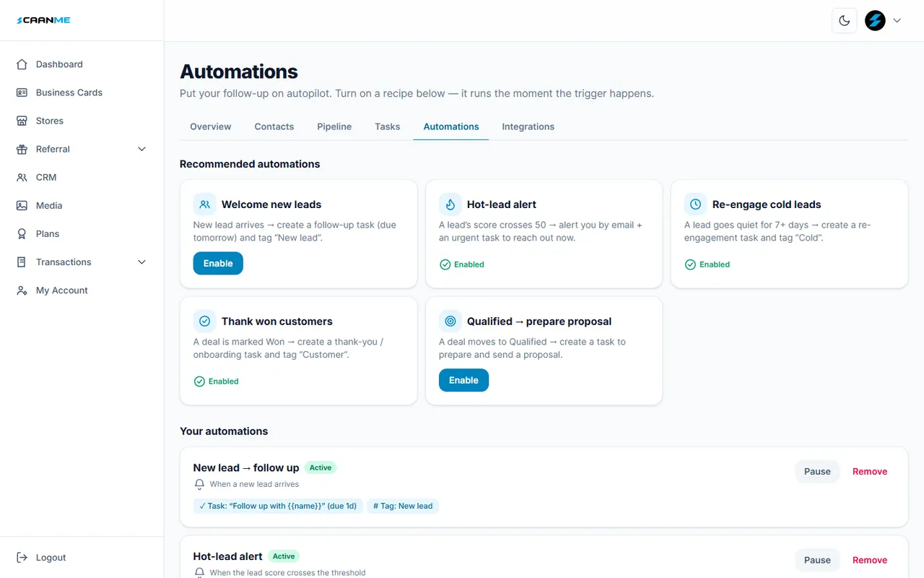Viewport: 924px width, 578px height.
Task: Click the 'Thank won customers' card title
Action: pyautogui.click(x=277, y=322)
